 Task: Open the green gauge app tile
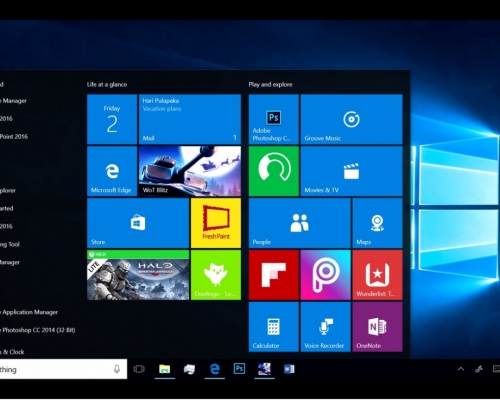pos(274,171)
